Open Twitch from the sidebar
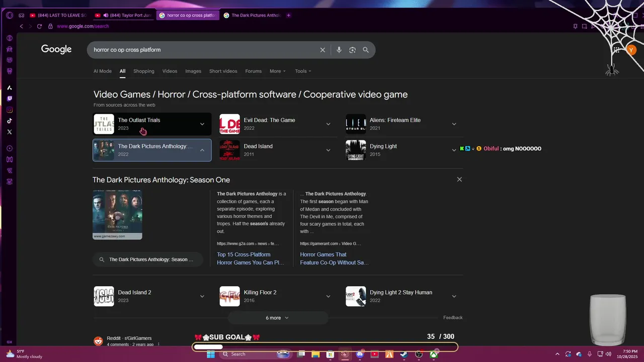This screenshot has width=644, height=362. click(9, 99)
